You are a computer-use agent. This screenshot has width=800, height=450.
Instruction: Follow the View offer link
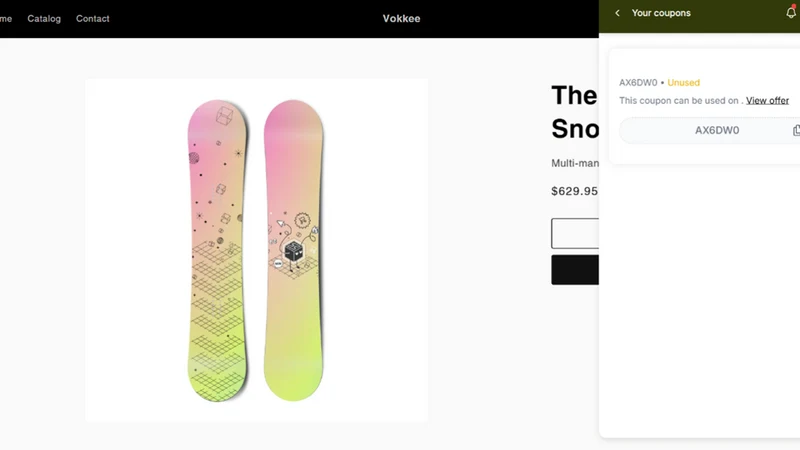767,101
